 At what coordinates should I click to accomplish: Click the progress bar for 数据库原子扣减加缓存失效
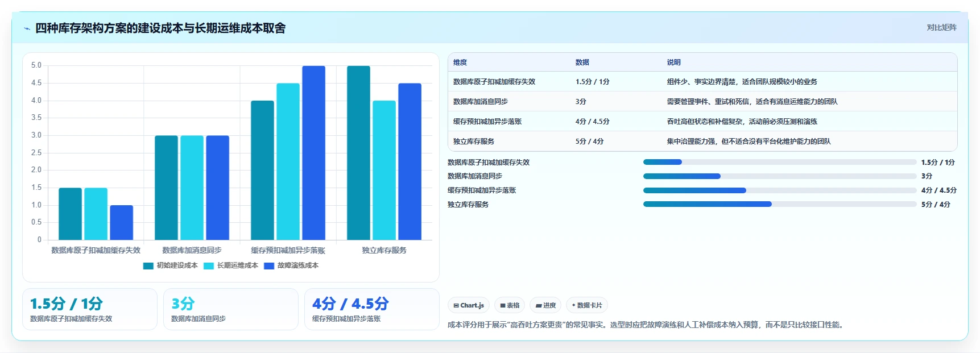click(780, 162)
